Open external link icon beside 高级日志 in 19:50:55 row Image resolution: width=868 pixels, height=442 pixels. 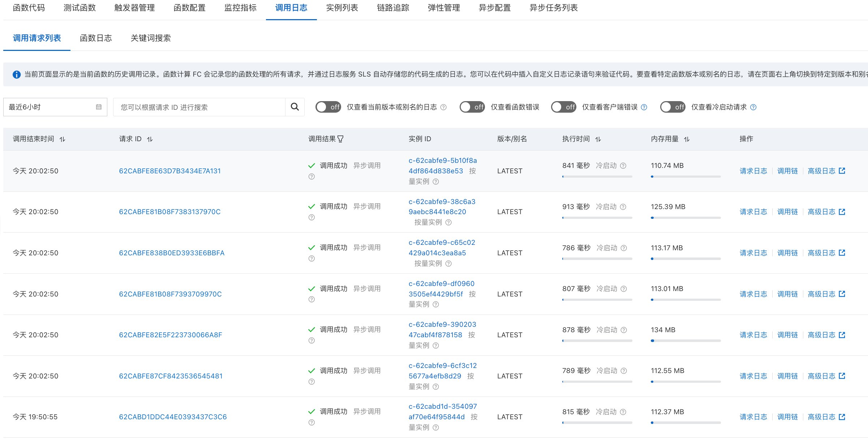pos(842,417)
